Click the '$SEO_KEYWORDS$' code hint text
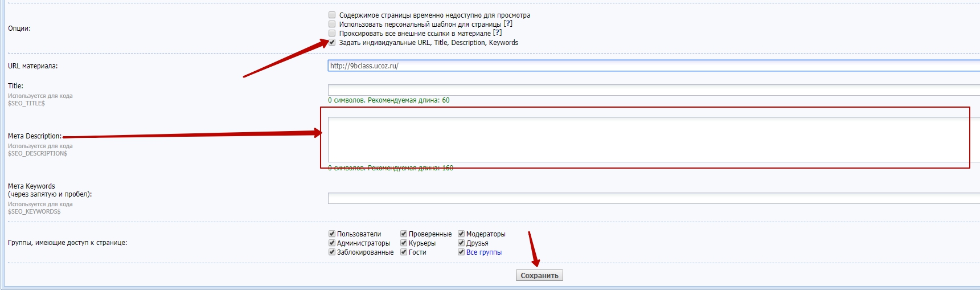Viewport: 980px width, 290px height. pos(34,211)
